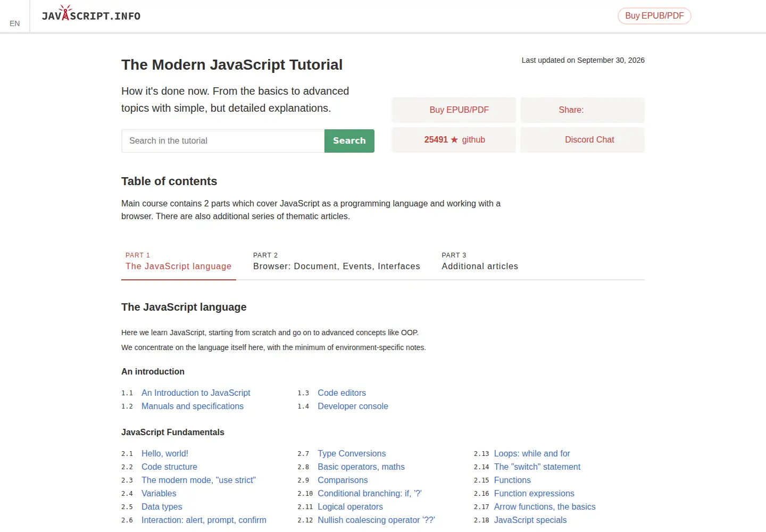Open the Developer console chapter
Viewport: 766px width, 532px height.
[353, 406]
